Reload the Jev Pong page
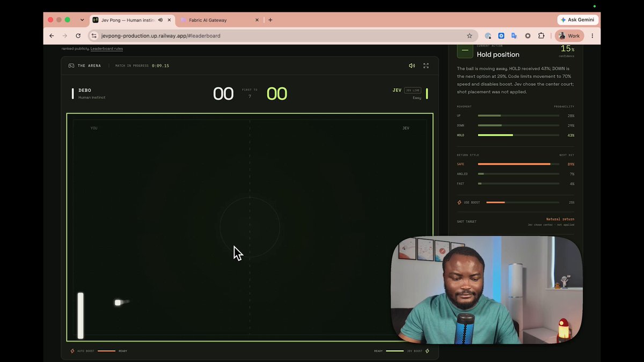Screen dimensions: 644x362 click(x=78, y=36)
